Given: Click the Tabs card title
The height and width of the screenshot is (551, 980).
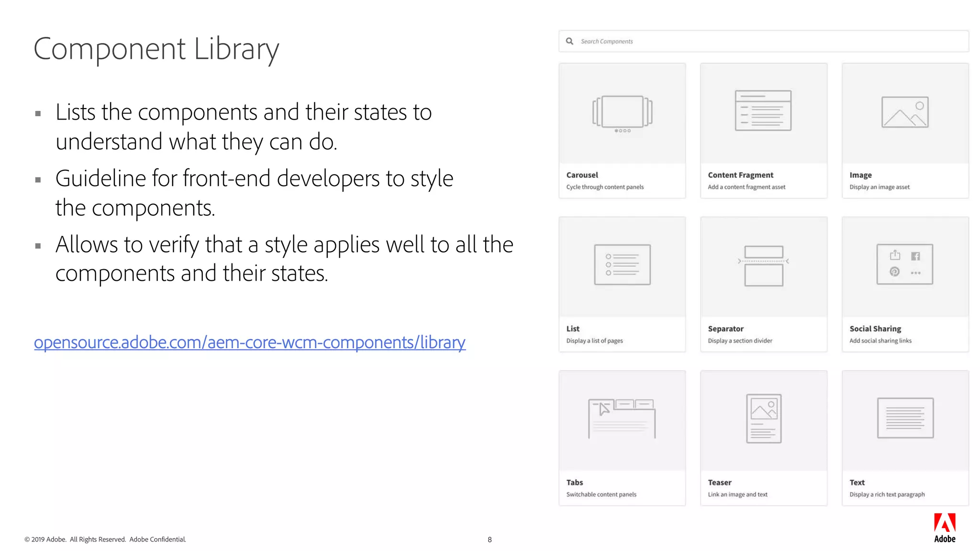Looking at the screenshot, I should coord(574,482).
